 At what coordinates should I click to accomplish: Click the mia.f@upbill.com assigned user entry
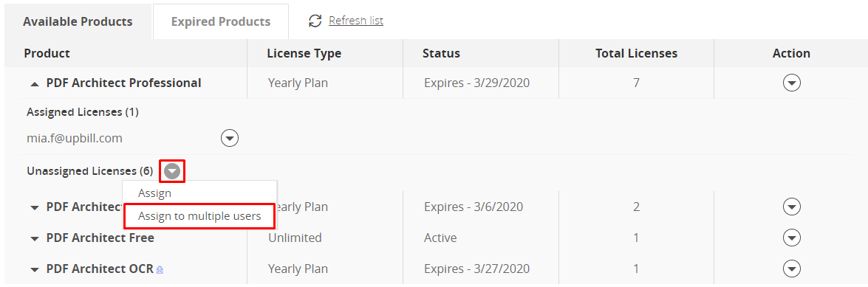(x=75, y=138)
